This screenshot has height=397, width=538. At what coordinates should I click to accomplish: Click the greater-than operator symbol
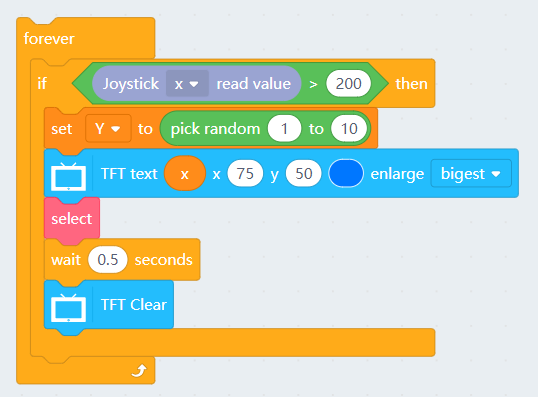click(313, 84)
